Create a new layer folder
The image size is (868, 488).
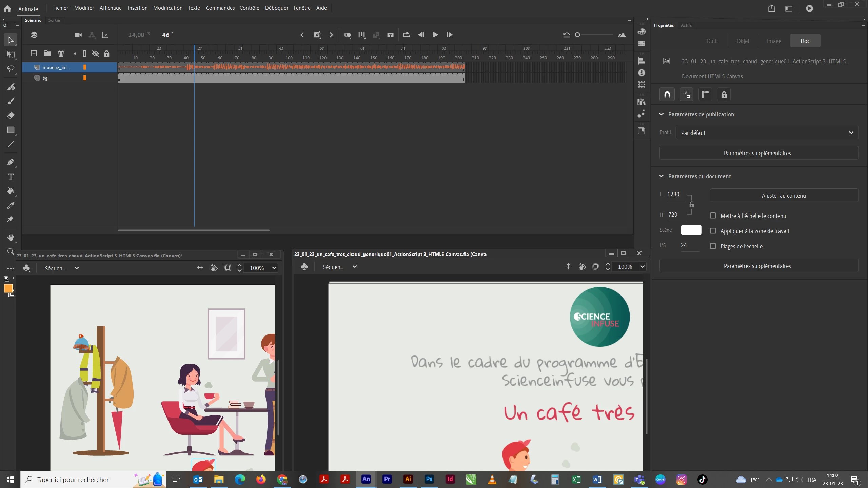tap(47, 54)
